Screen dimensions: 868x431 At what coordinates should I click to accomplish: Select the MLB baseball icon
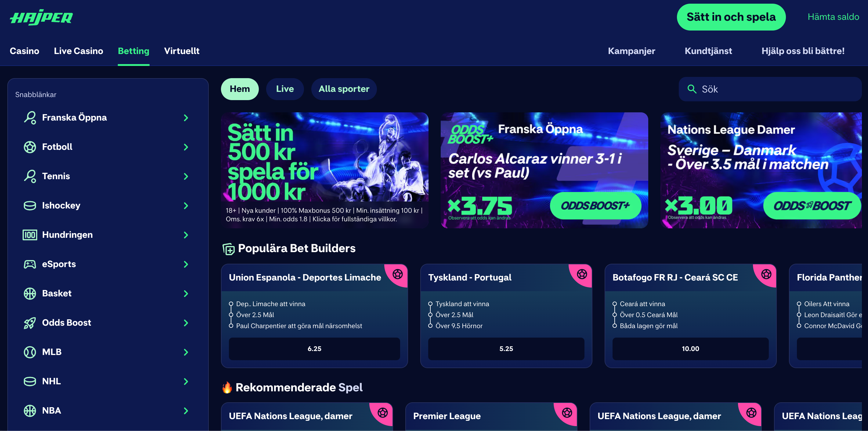pos(30,352)
